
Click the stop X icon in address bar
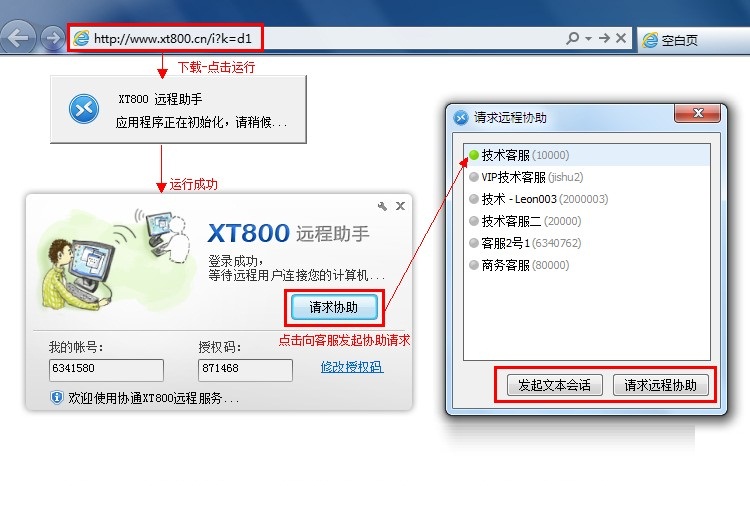pyautogui.click(x=621, y=38)
